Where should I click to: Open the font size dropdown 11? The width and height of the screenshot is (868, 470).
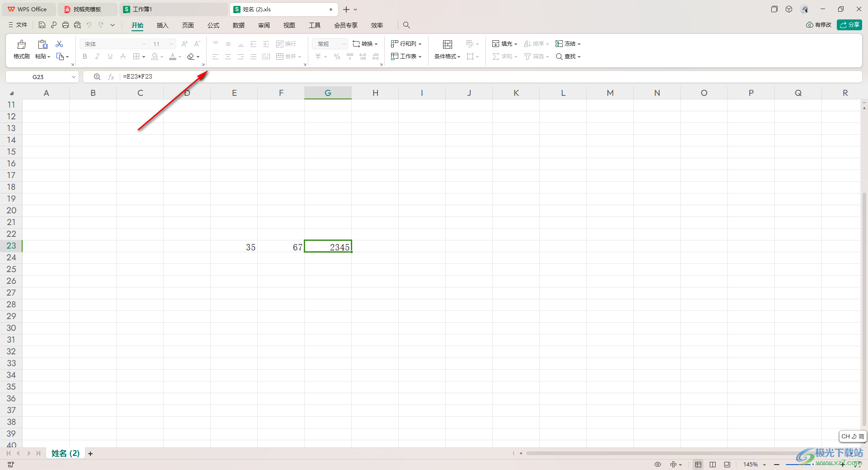pos(171,44)
